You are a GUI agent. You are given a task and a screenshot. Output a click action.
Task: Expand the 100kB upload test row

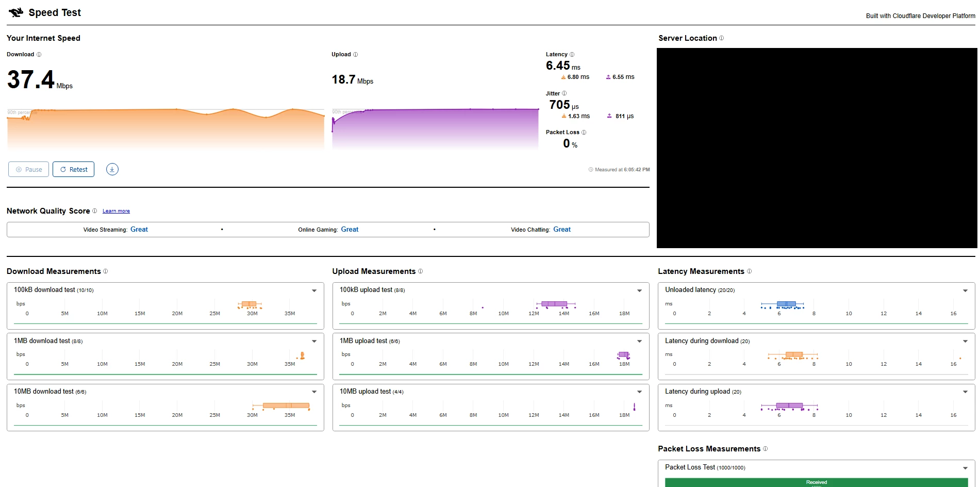pyautogui.click(x=639, y=290)
